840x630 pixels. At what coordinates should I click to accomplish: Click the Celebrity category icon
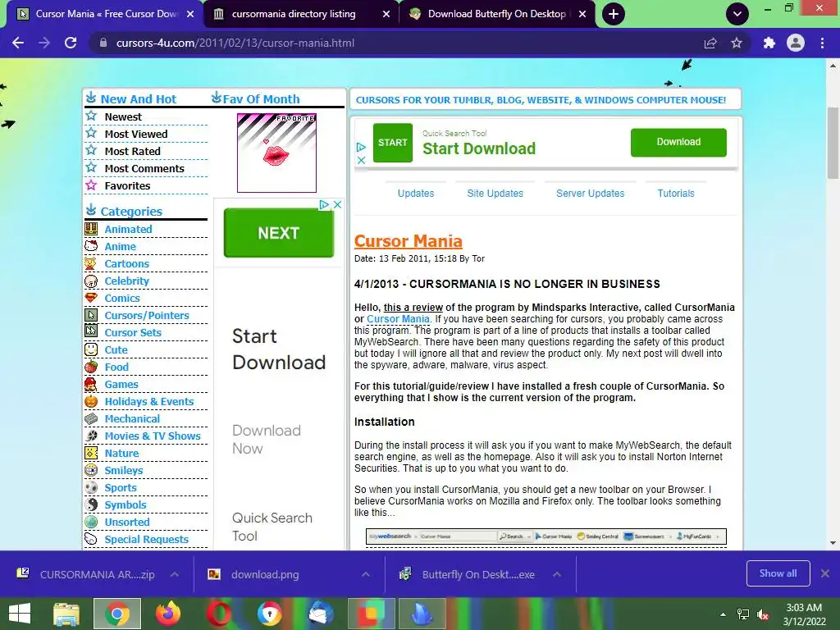tap(91, 281)
